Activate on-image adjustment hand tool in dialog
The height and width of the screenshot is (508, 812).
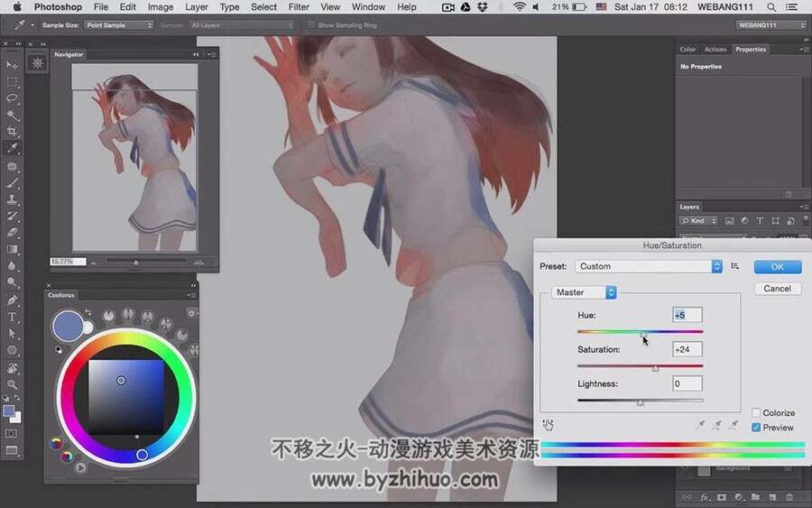(548, 425)
